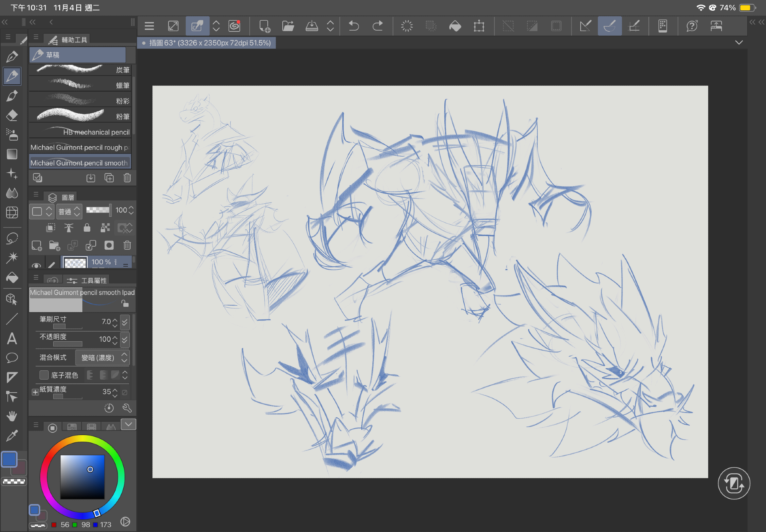Select the Text tool

click(x=12, y=339)
